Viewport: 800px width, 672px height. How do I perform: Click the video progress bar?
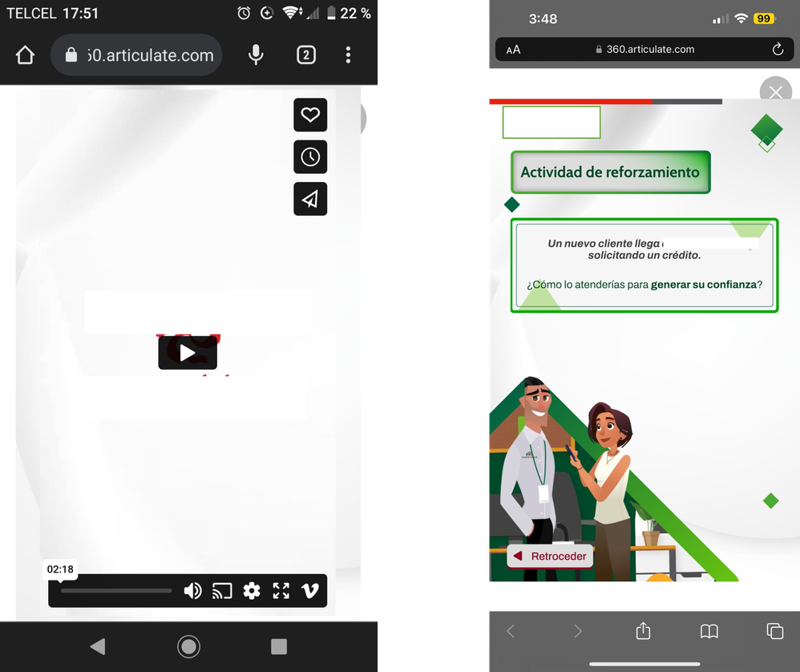point(116,591)
